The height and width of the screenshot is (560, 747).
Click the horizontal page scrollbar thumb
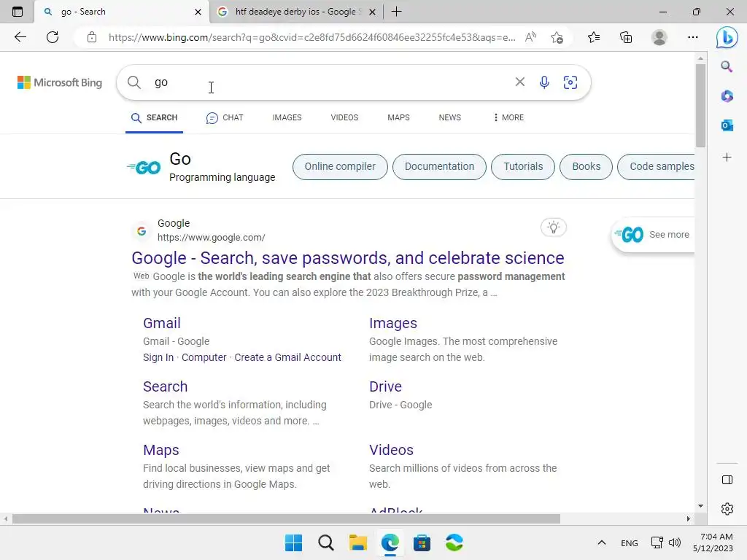(x=286, y=518)
